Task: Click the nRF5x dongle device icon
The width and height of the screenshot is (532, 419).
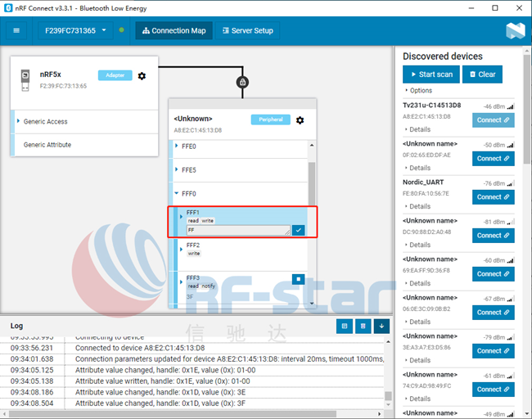Action: 25,80
